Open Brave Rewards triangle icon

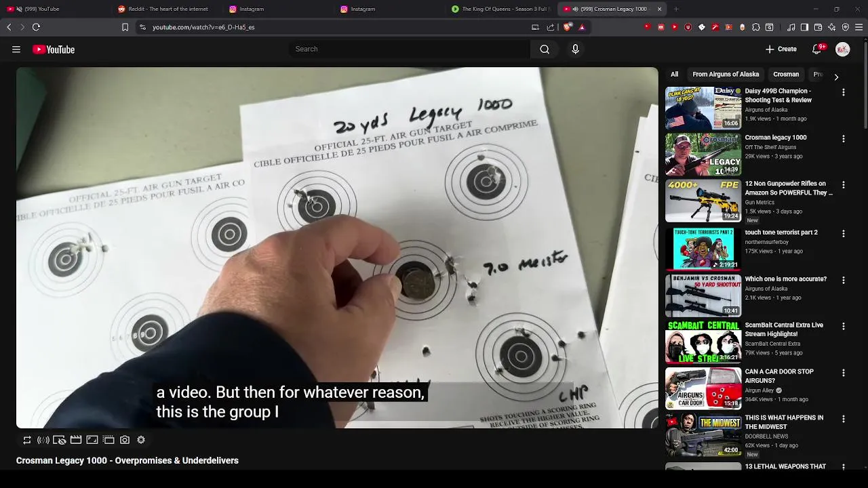pos(582,27)
